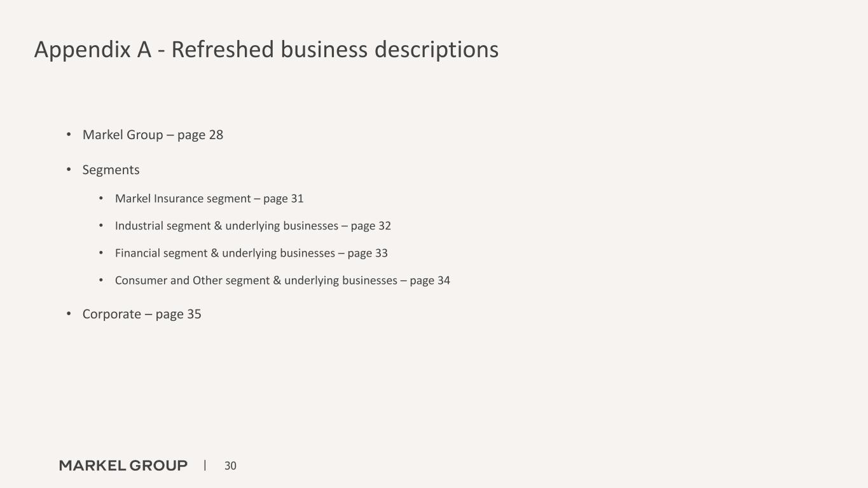Viewport: 868px width, 488px height.
Task: Go to the Corporate page 35 entry
Action: 142,314
